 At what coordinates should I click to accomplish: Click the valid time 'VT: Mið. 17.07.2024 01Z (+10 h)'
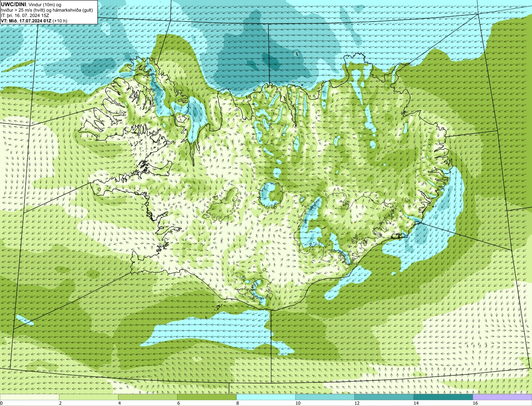(x=34, y=21)
